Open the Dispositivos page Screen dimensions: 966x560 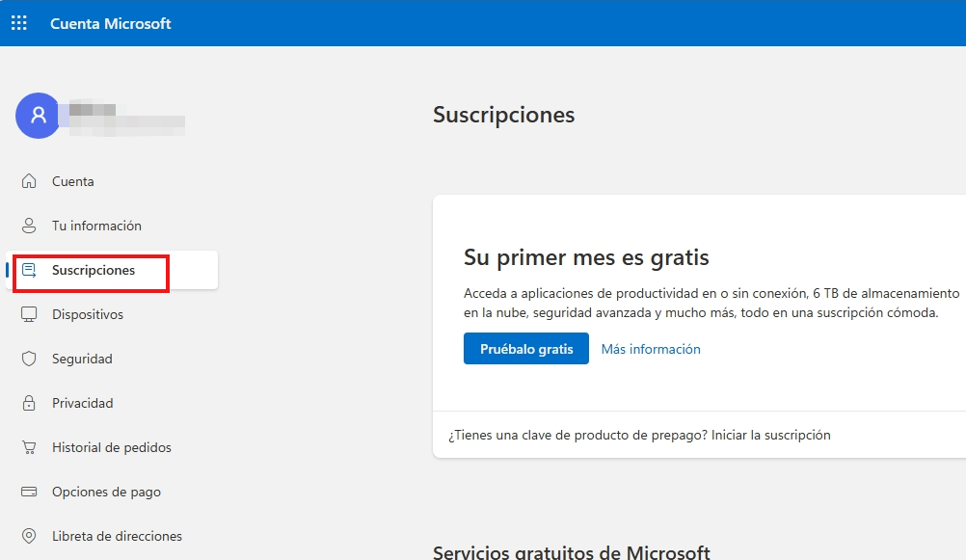(88, 314)
